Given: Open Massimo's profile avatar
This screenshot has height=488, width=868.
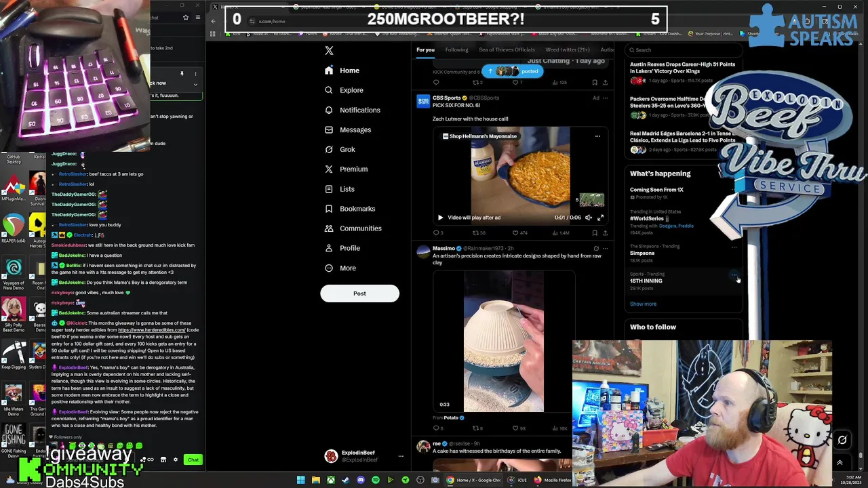Looking at the screenshot, I should 423,251.
